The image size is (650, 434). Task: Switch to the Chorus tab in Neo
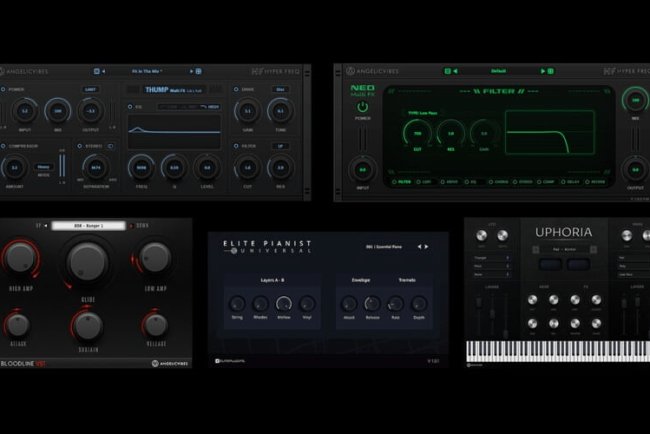tap(502, 182)
